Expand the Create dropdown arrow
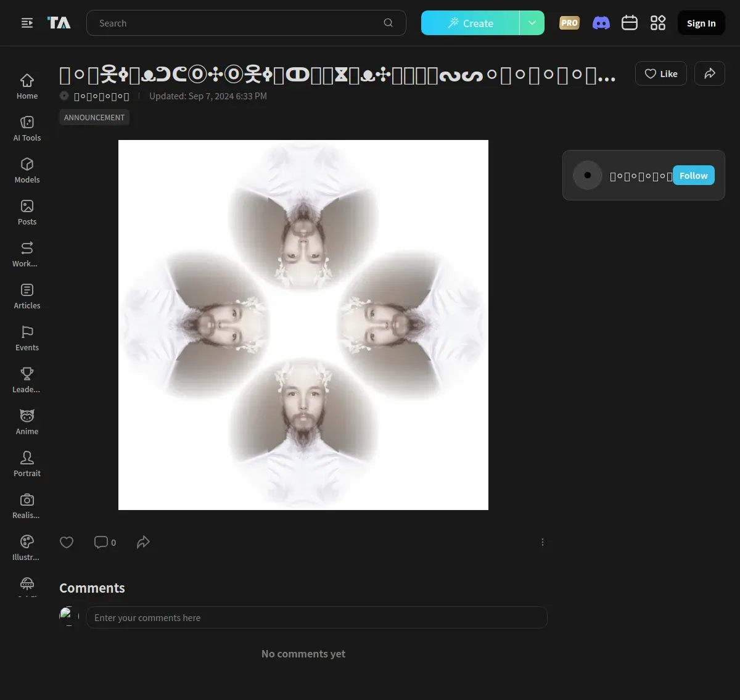Image resolution: width=740 pixels, height=700 pixels. coord(532,23)
